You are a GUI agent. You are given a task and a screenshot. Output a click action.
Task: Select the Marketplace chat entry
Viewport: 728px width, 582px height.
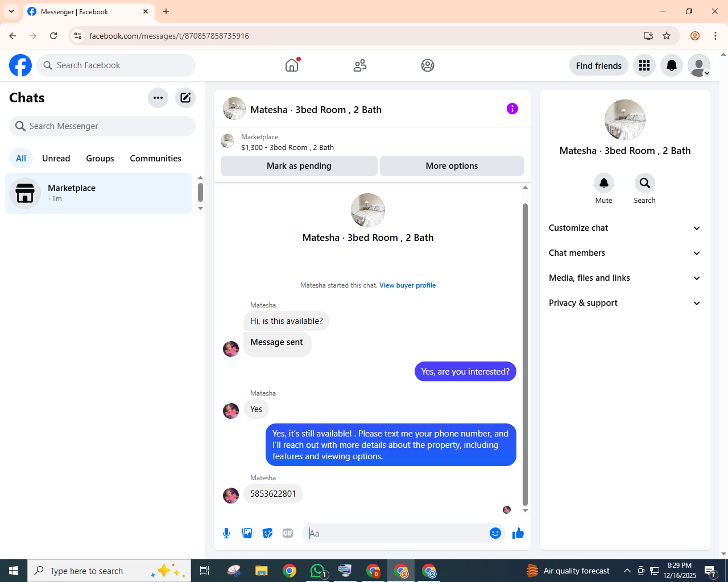point(98,193)
